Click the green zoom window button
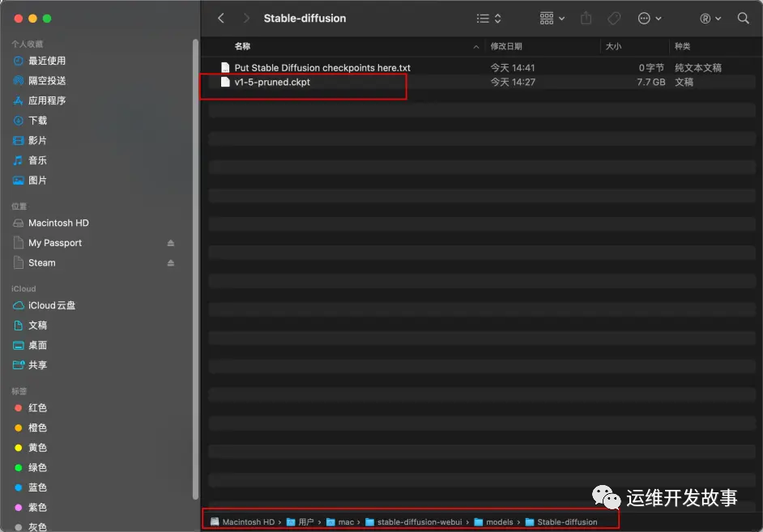This screenshot has height=532, width=763. pos(47,19)
